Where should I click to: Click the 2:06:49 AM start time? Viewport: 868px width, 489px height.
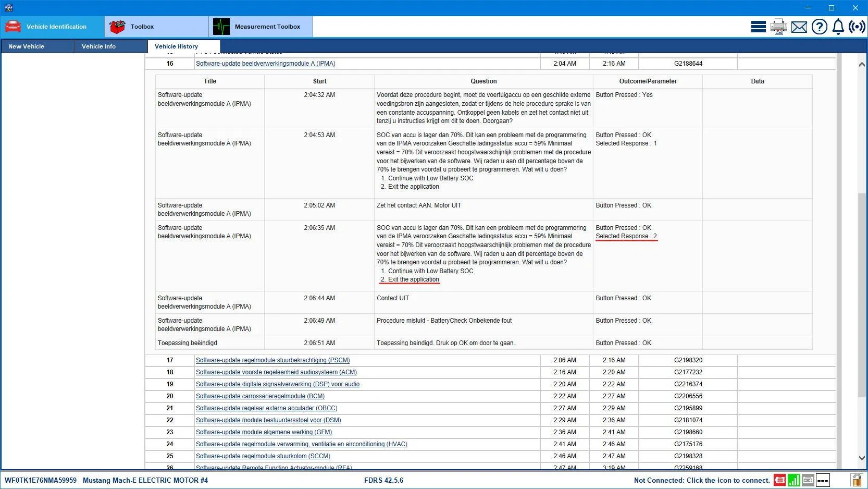coord(319,321)
